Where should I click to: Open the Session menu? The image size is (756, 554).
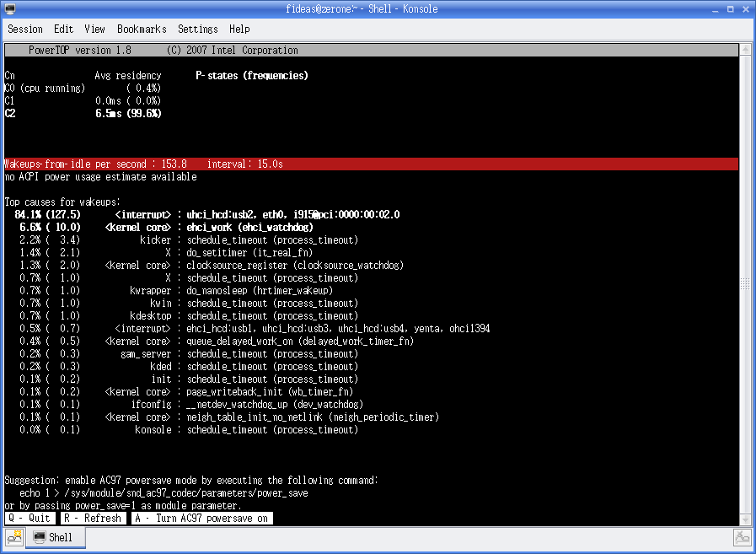[25, 29]
